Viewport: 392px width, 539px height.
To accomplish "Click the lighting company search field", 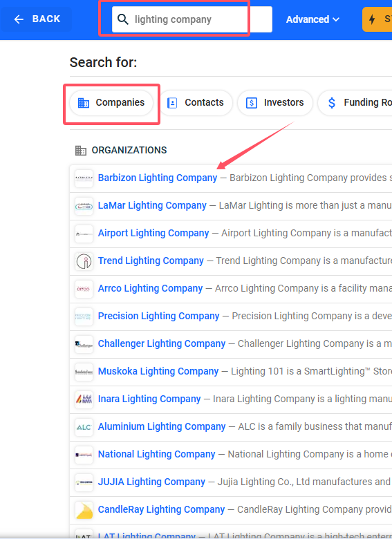I will (192, 19).
